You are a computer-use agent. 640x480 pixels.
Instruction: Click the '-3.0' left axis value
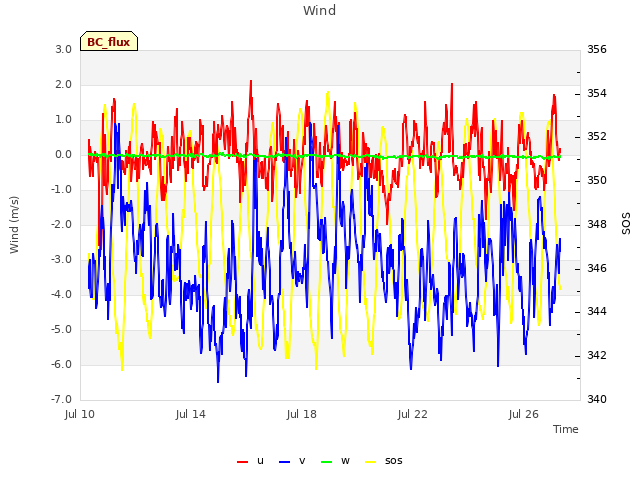coord(61,260)
